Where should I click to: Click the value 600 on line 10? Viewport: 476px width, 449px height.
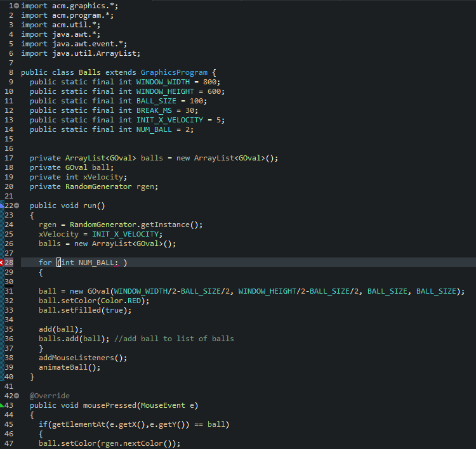215,91
